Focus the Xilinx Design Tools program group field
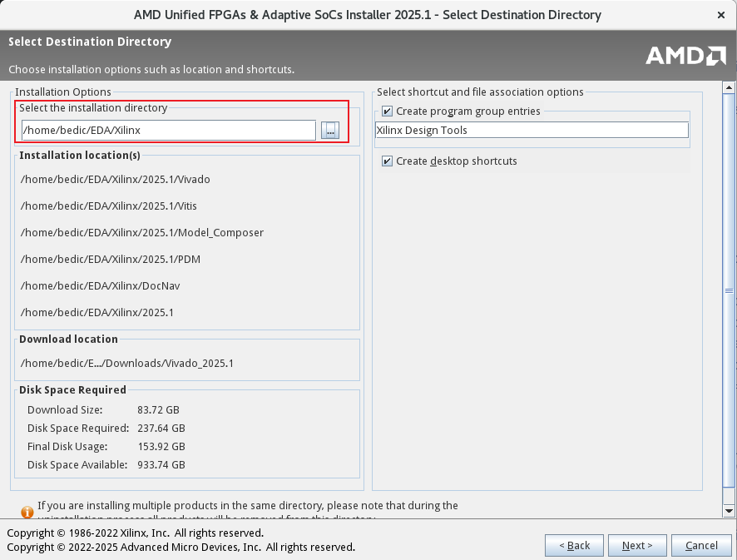This screenshot has height=560, width=737. (531, 131)
